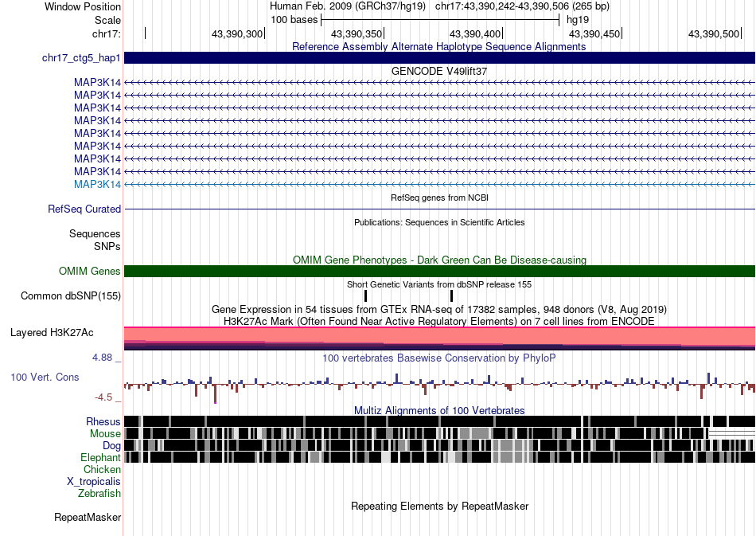Click the Window Position label
The height and width of the screenshot is (536, 756).
[x=83, y=6]
